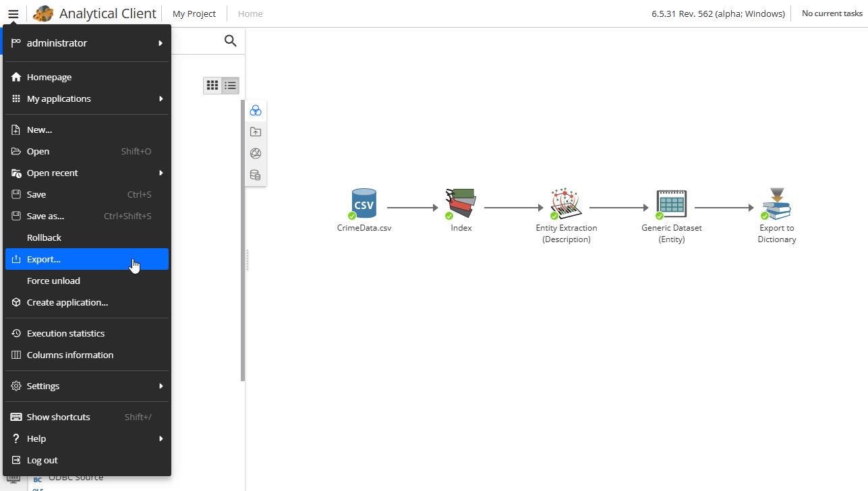
Task: Select the Index node icon
Action: (461, 204)
